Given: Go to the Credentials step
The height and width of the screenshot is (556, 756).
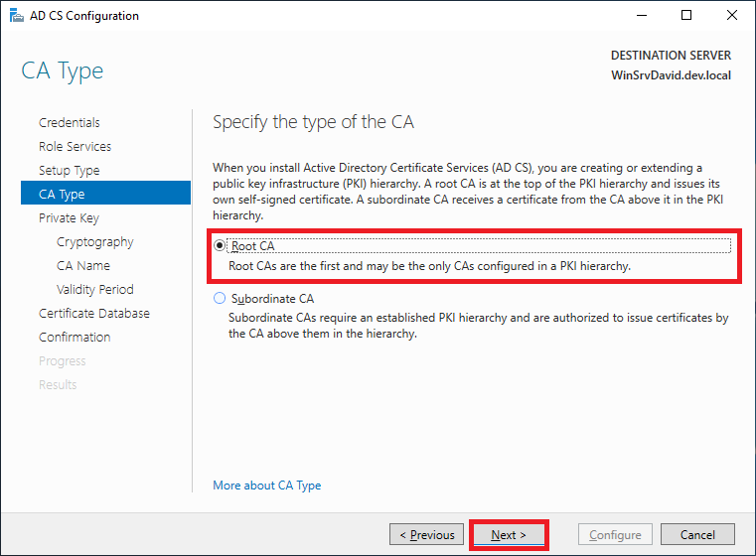Looking at the screenshot, I should 70,123.
